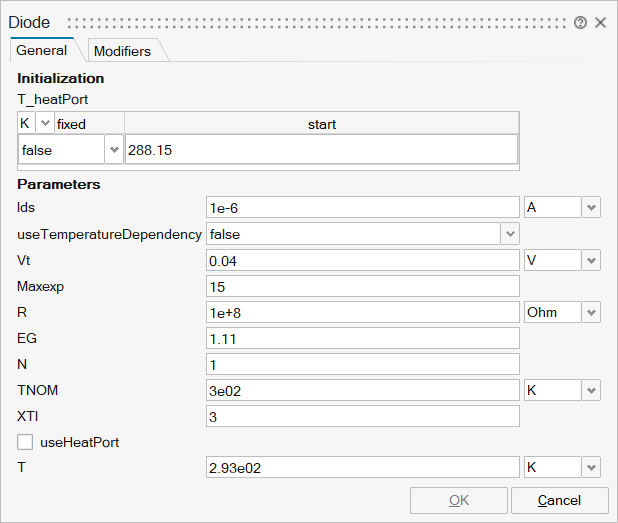Close the Diode dialog
Screen dimensions: 618x523
600,22
